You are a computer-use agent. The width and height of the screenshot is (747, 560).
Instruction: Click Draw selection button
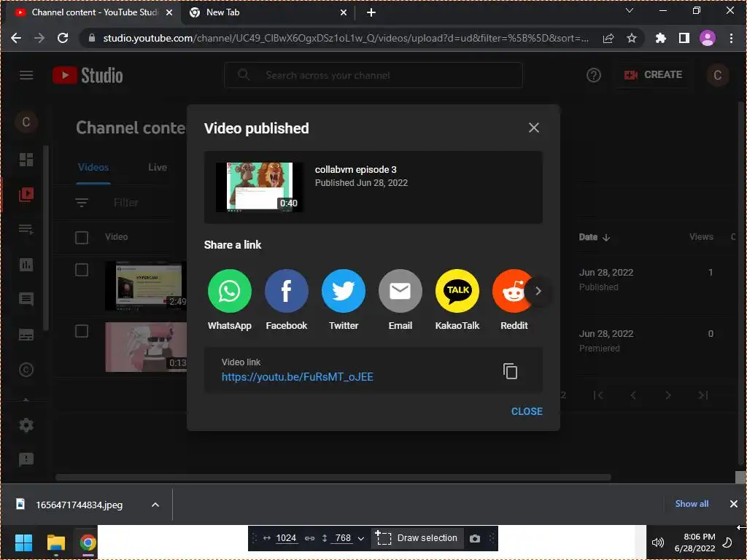(417, 538)
